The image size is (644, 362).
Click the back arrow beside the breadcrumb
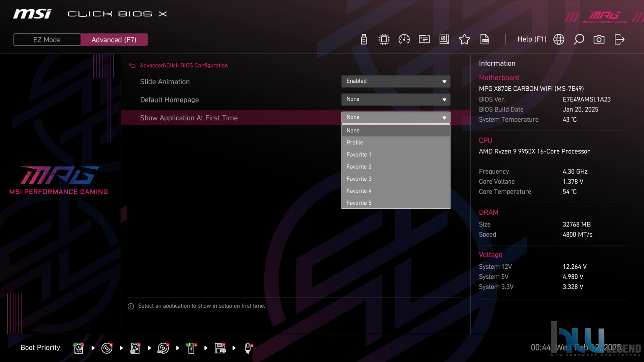coord(132,65)
